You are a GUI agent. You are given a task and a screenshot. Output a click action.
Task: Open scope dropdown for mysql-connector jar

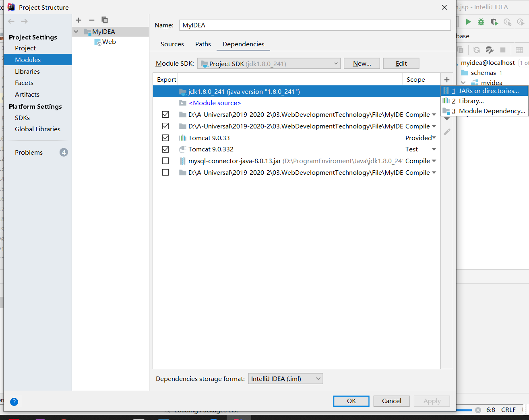pos(434,161)
